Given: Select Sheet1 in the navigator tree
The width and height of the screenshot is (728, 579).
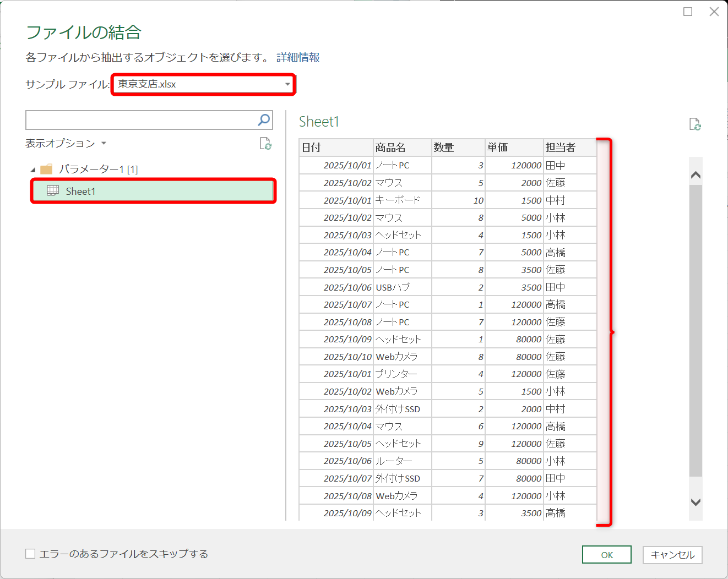Looking at the screenshot, I should [80, 191].
